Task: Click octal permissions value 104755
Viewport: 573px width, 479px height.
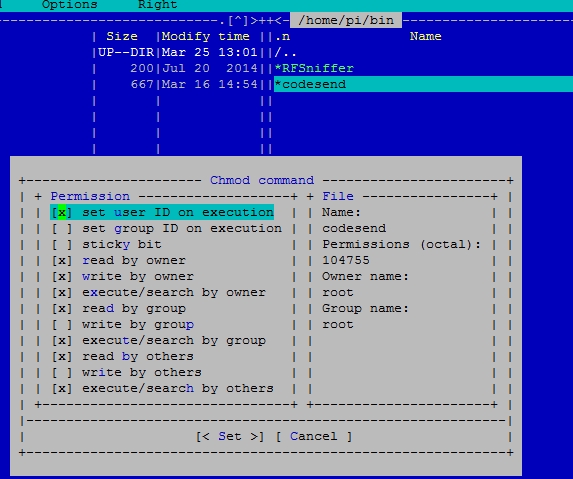Action: tap(346, 261)
